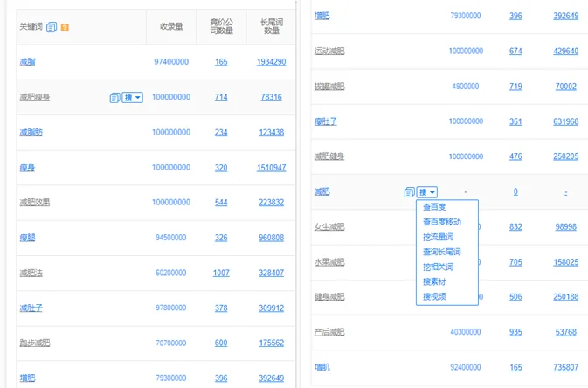Open the 减肥法 keyword link
This screenshot has height=388, width=588.
31,273
